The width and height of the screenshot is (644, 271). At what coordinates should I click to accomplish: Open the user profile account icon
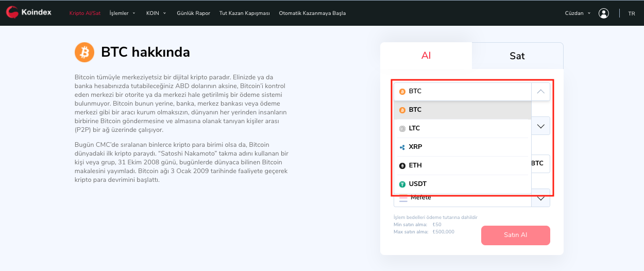[x=604, y=13]
